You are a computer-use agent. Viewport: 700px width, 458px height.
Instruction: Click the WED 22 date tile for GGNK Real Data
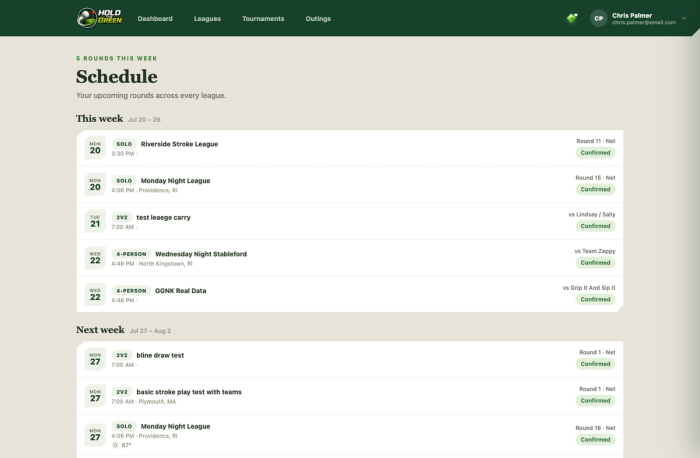click(x=95, y=294)
